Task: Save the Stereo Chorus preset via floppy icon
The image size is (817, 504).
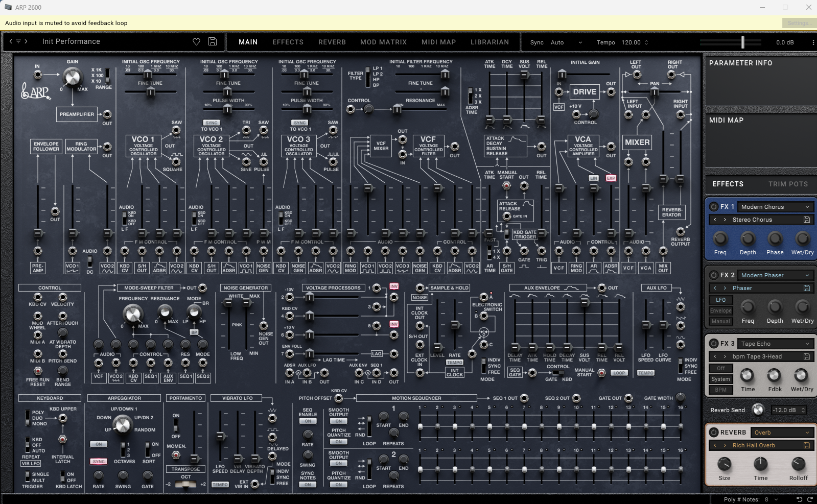Action: [807, 220]
